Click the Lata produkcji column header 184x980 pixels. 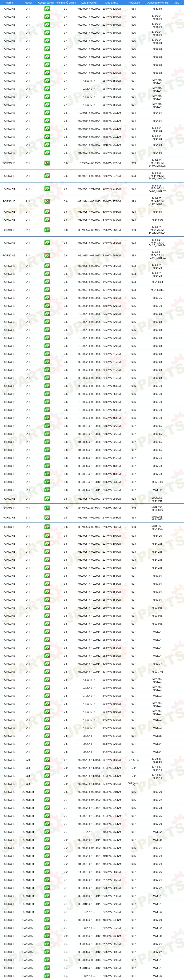tap(89, 3)
